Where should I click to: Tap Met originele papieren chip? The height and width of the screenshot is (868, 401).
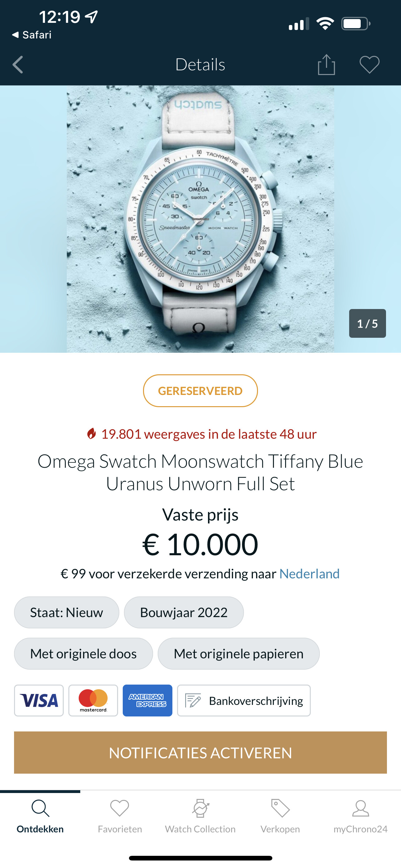click(x=239, y=654)
